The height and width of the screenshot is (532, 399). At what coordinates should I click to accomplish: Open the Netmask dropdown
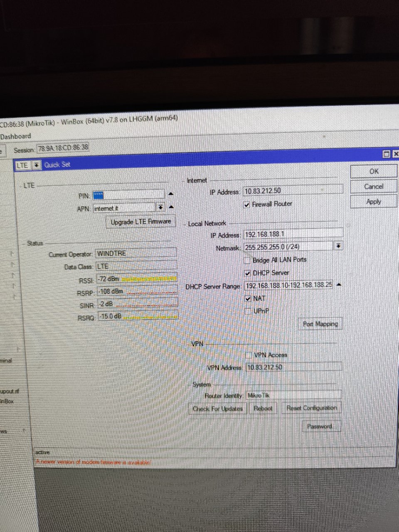339,246
